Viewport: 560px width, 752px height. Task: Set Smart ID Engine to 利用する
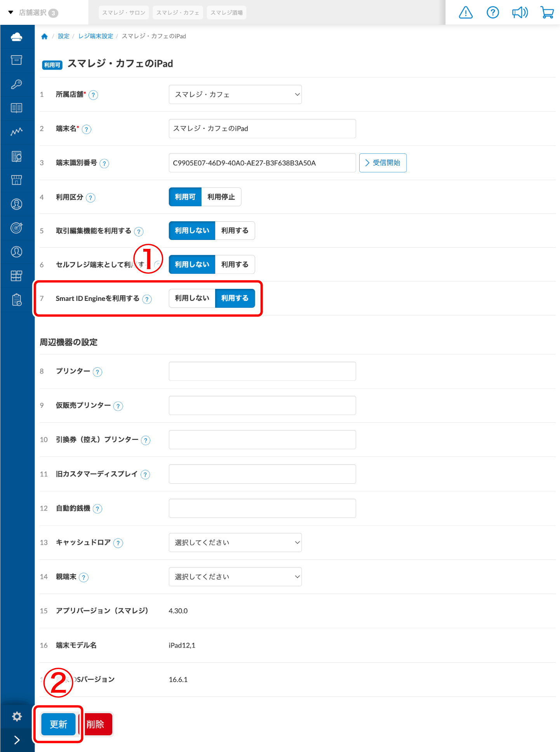click(x=235, y=298)
